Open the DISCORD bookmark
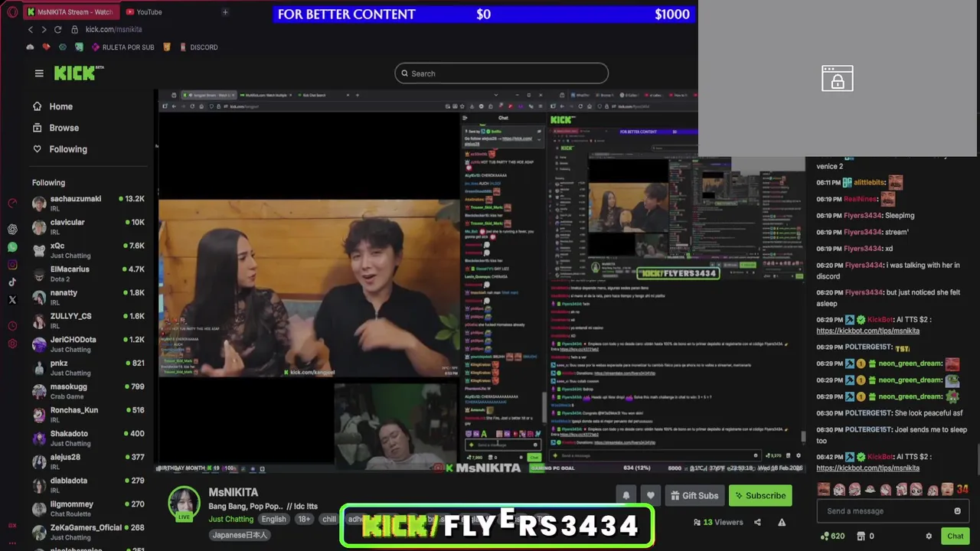The width and height of the screenshot is (980, 551). point(198,47)
